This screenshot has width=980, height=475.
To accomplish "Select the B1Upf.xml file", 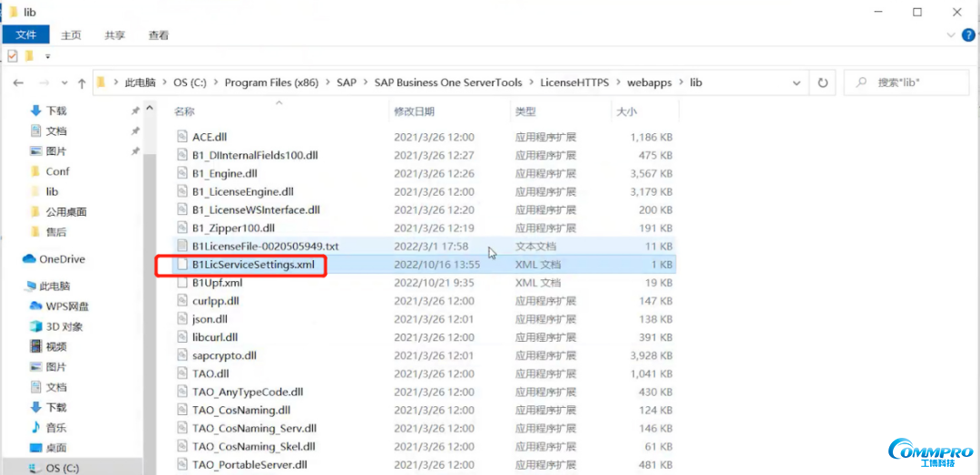I will click(x=217, y=283).
